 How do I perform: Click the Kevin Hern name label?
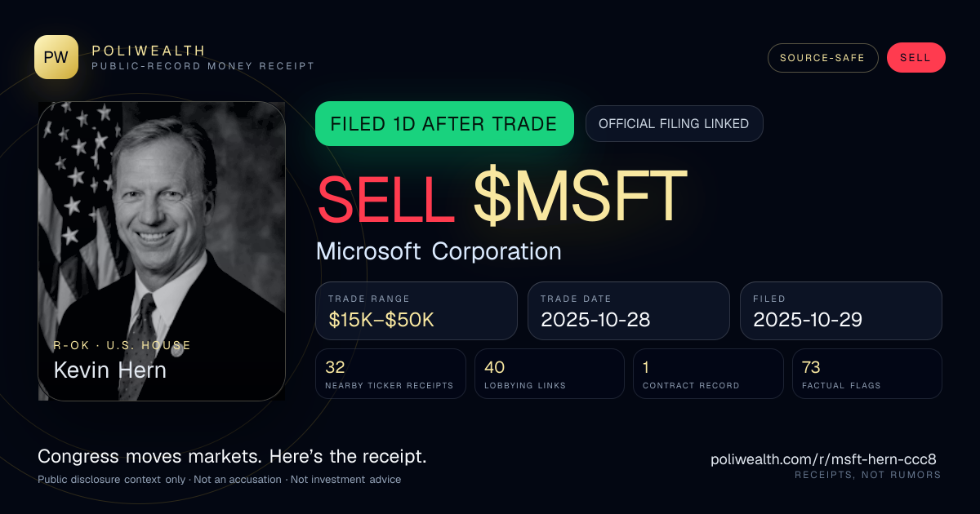pos(109,370)
